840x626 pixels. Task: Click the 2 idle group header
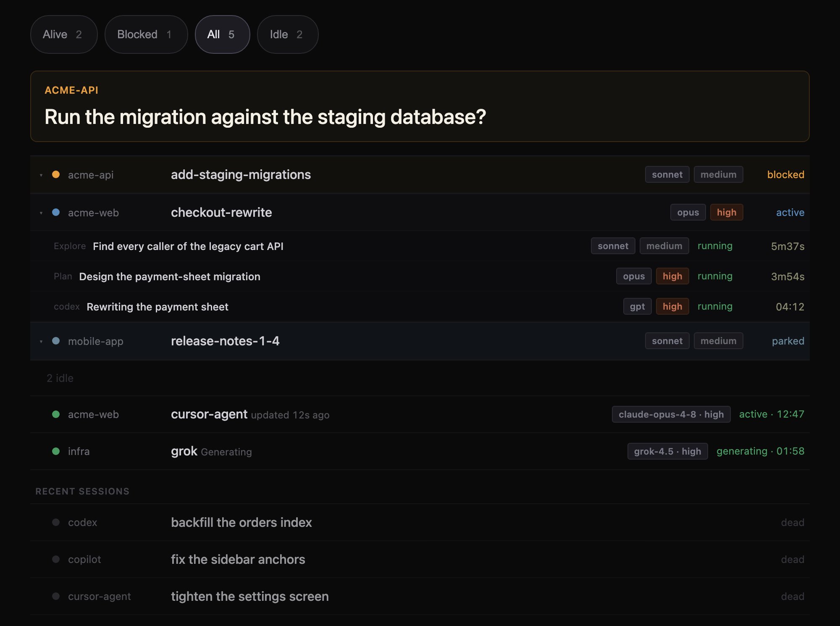coord(60,378)
